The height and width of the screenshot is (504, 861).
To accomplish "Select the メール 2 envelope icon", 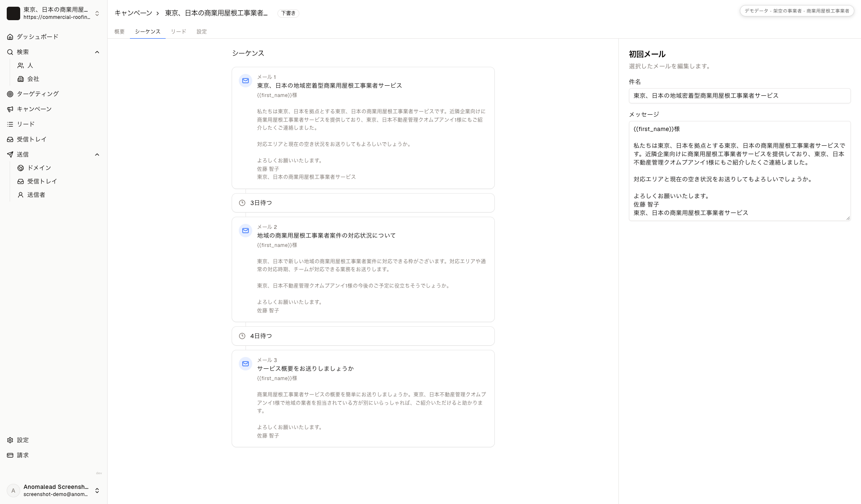I will [246, 231].
